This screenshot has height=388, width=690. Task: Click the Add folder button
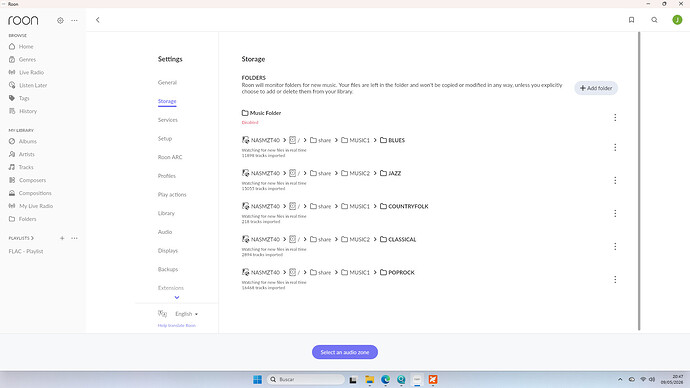596,88
